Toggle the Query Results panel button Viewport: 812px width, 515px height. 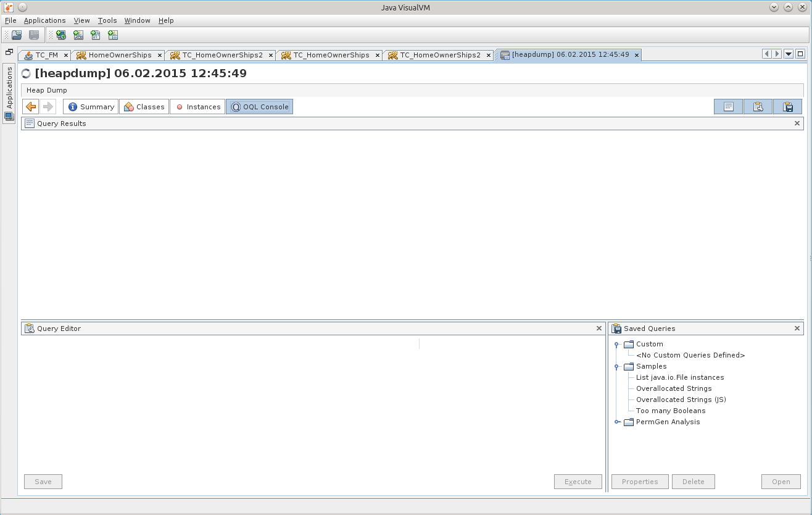(x=728, y=107)
